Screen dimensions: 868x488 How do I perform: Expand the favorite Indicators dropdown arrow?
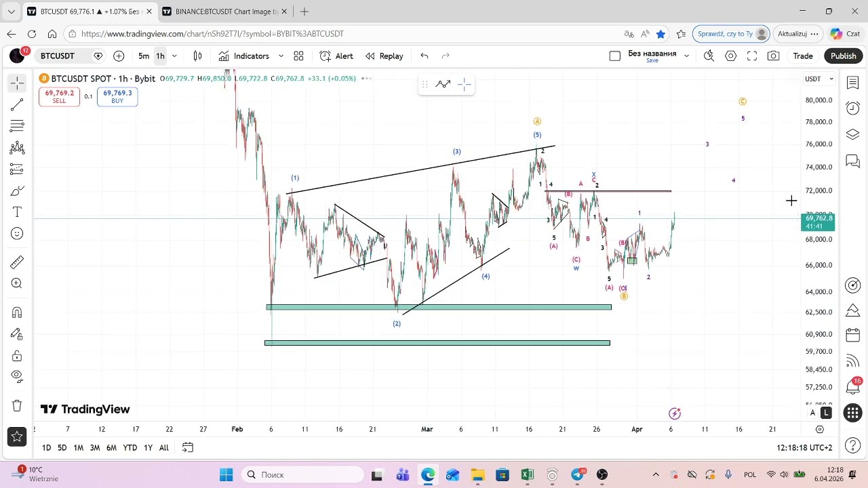280,56
